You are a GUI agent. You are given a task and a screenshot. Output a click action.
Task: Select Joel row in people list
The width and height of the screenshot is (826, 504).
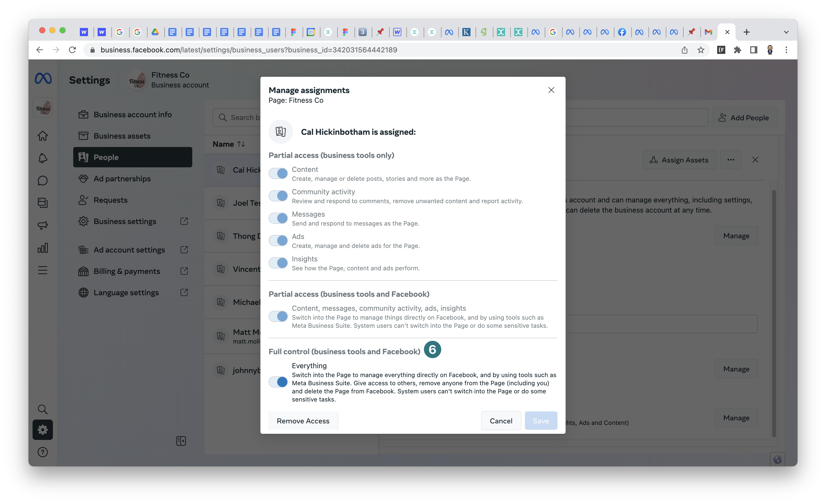(x=233, y=203)
